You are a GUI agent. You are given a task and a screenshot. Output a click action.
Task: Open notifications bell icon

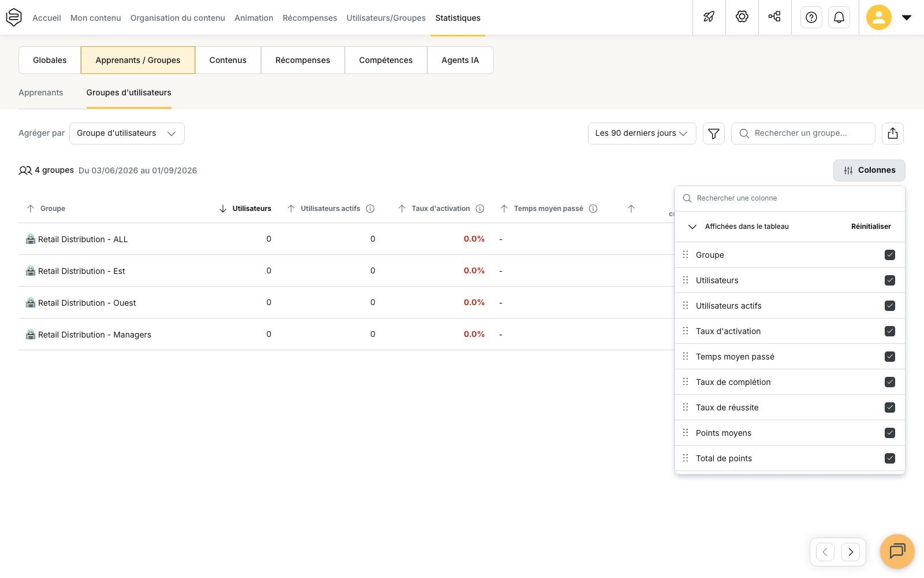(x=839, y=17)
